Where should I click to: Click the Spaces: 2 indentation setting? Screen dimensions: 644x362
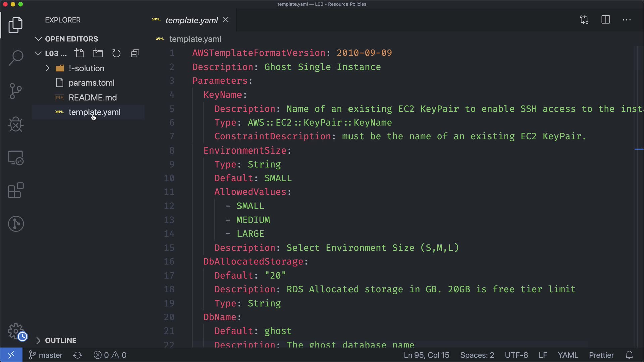tap(477, 355)
